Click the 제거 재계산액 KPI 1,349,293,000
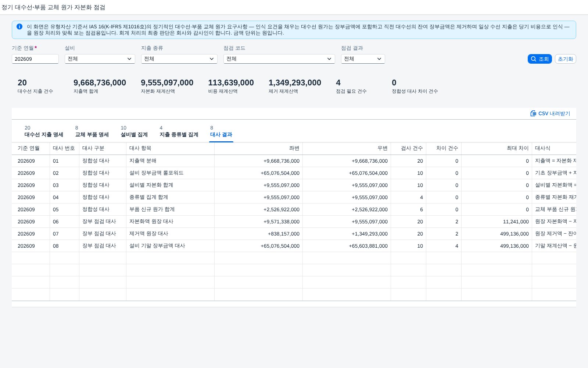 coord(295,83)
